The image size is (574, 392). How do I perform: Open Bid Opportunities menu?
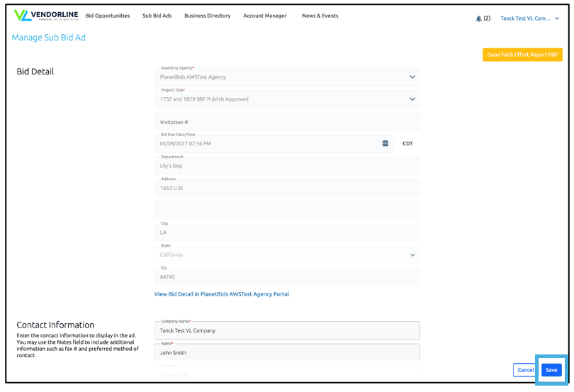point(108,16)
